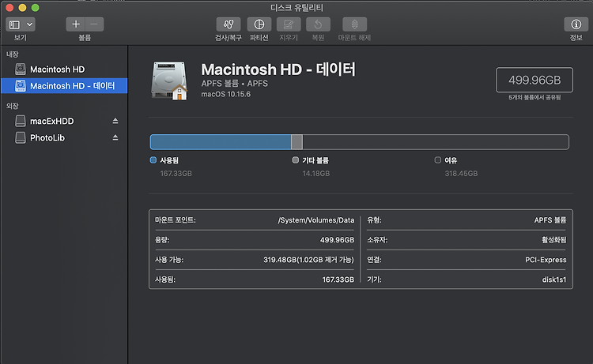
Task: Click the 167.33GB used legend value
Action: (176, 174)
